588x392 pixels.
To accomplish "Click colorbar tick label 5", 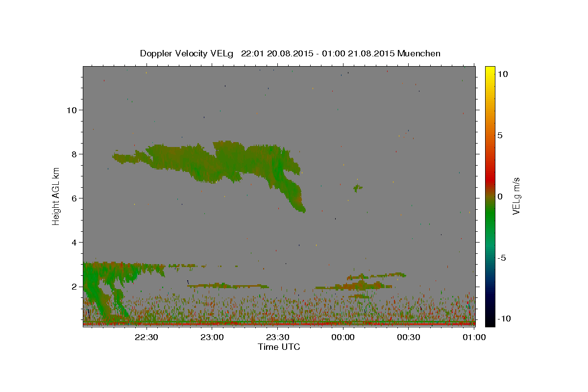I will [x=500, y=135].
